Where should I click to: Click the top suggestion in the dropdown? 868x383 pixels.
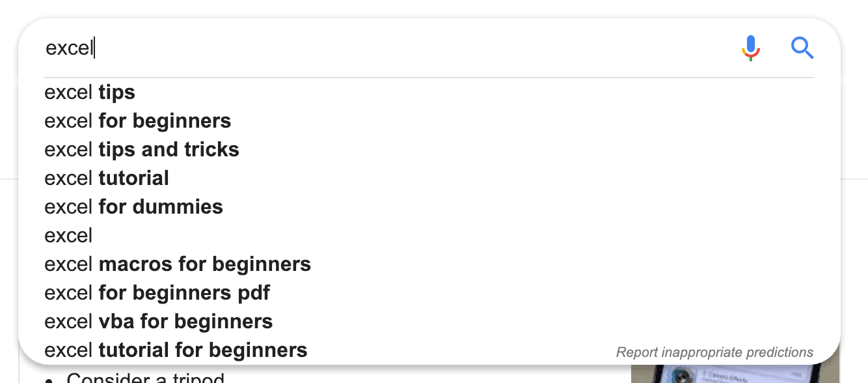(89, 92)
